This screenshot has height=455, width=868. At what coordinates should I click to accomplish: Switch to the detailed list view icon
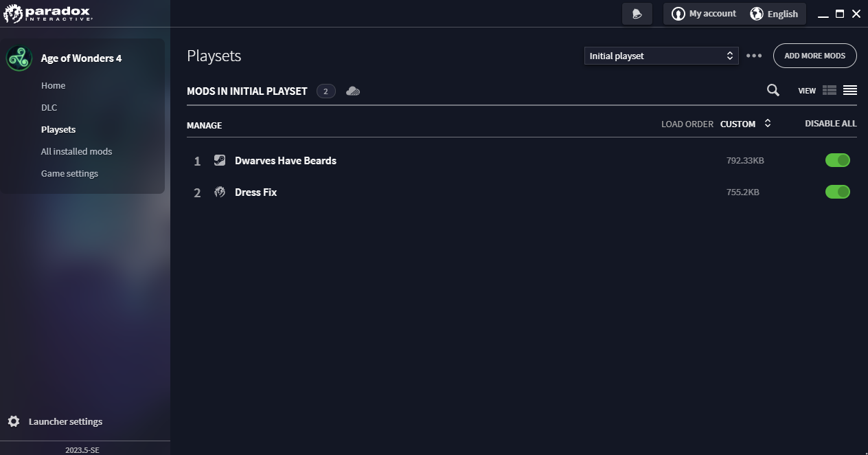(x=829, y=90)
